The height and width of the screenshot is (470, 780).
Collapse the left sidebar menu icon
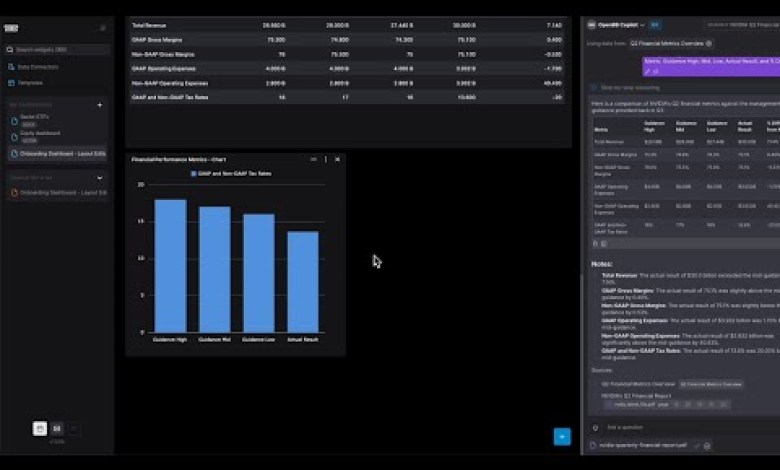pos(103,28)
